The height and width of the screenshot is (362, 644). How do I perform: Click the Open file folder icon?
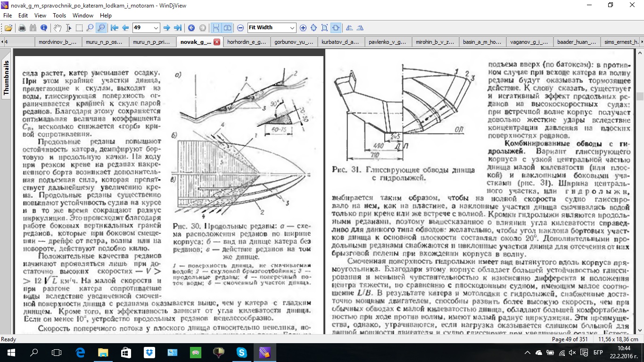coord(8,28)
